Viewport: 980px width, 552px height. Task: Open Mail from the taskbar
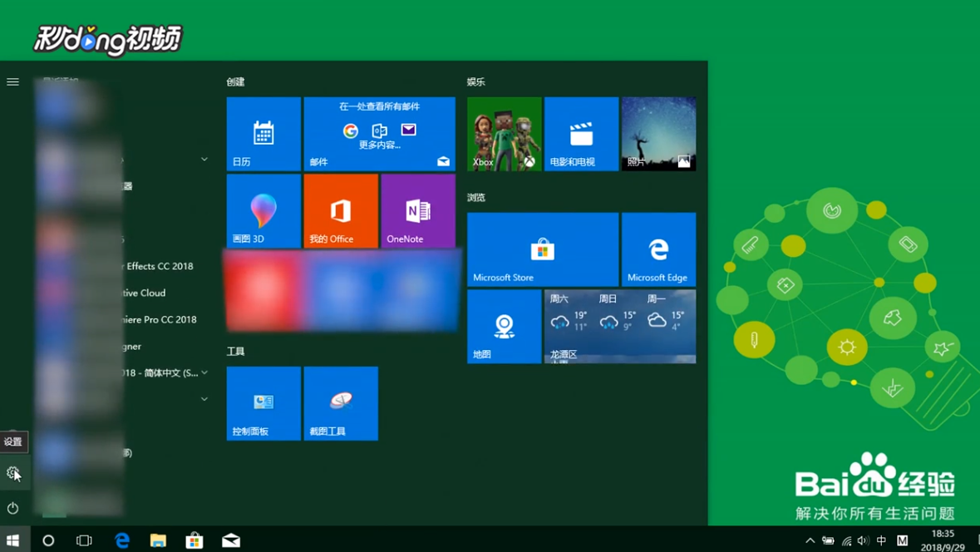coord(230,540)
